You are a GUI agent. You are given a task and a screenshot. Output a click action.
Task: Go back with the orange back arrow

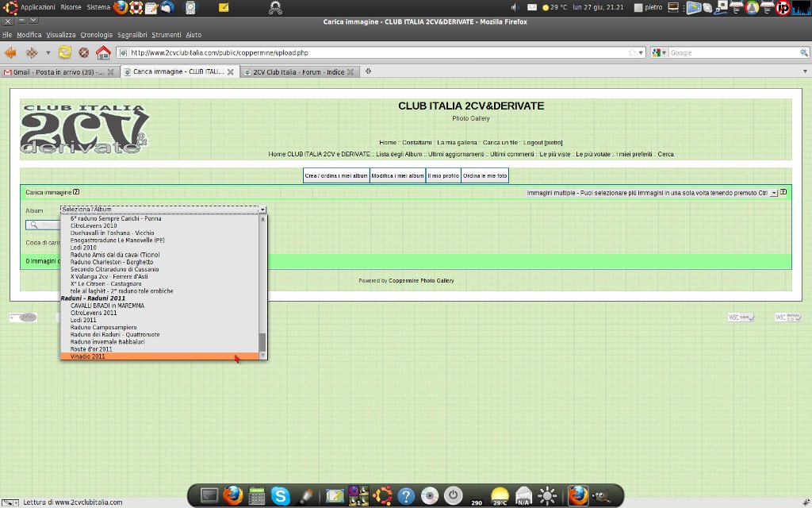tap(10, 52)
